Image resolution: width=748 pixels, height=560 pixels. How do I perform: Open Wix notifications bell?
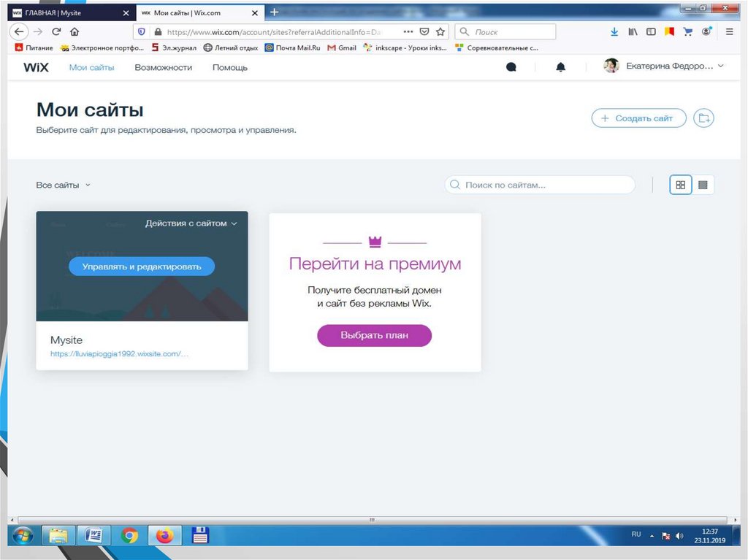tap(560, 67)
